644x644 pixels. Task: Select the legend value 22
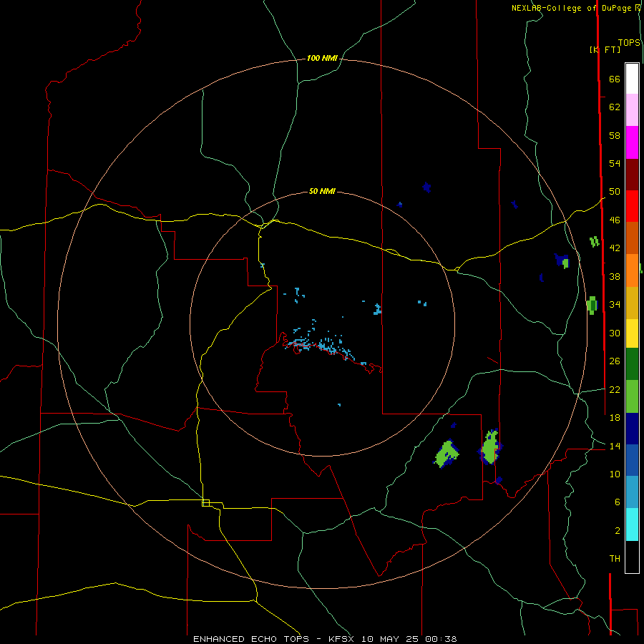(x=615, y=389)
